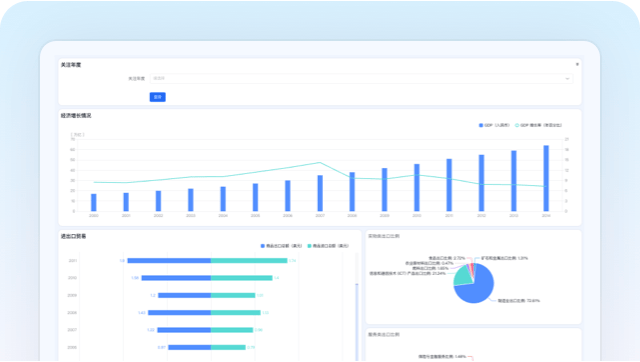Click the 进出口贸易 panel title

tap(73, 236)
